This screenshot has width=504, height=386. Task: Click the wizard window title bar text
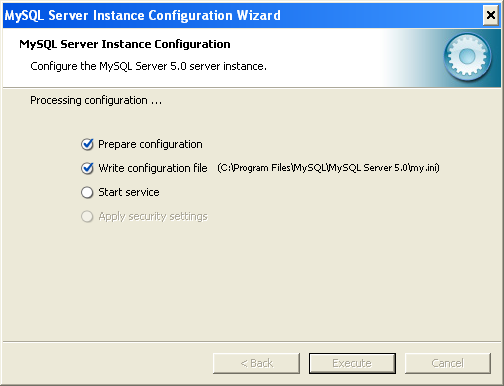click(143, 16)
